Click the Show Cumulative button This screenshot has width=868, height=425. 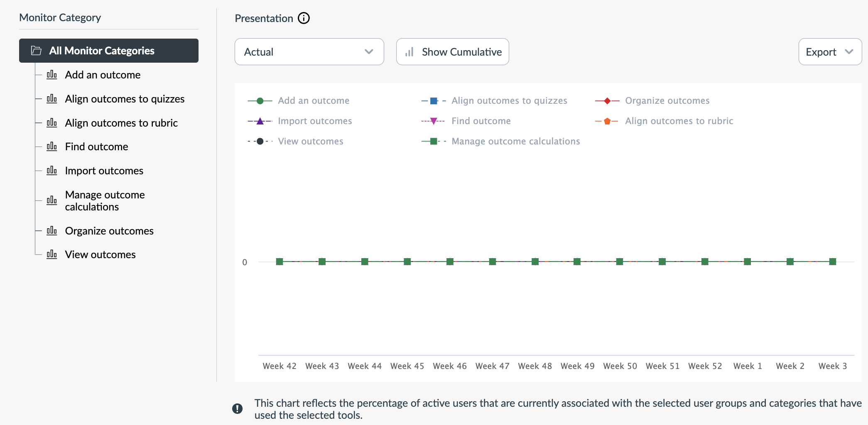[x=452, y=52]
